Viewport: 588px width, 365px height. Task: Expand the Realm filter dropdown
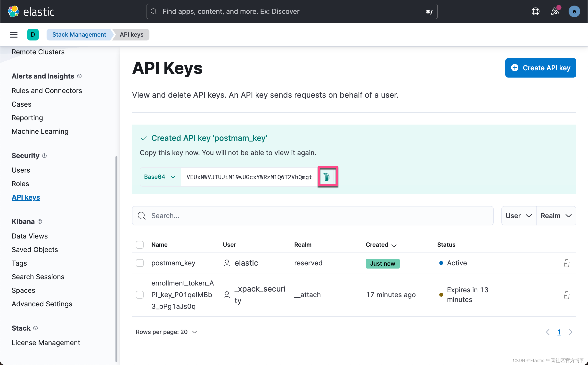(556, 215)
